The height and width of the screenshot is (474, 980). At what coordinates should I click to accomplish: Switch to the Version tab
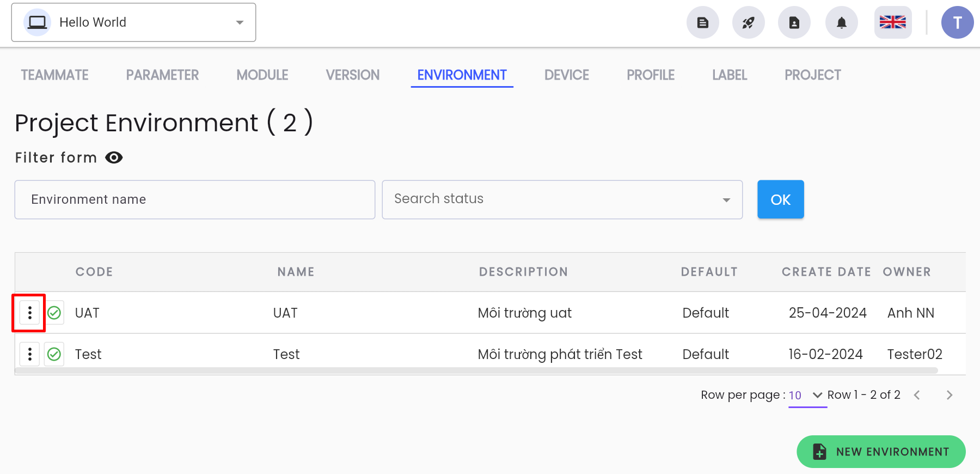353,75
